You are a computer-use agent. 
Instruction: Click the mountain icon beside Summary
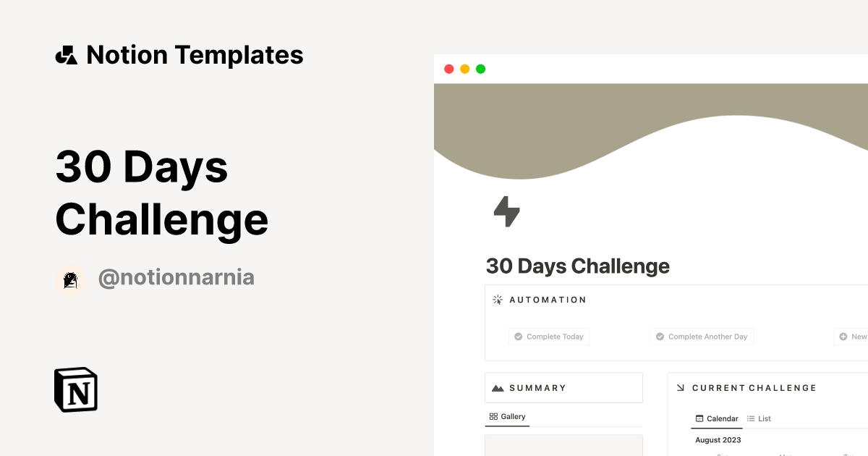[x=498, y=387]
